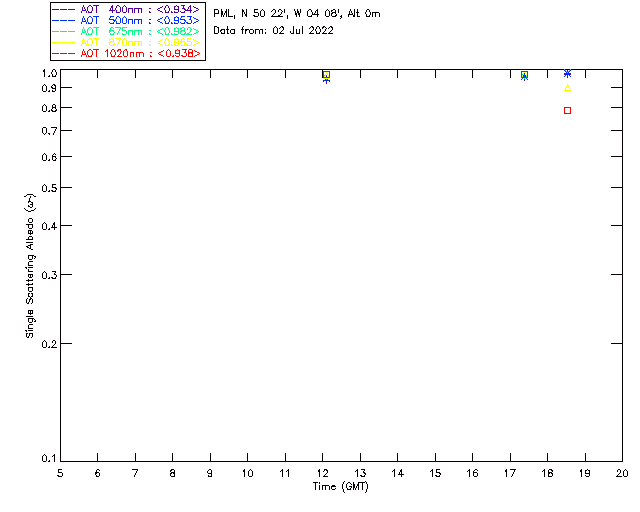The width and height of the screenshot is (640, 512).
Task: Click the red AOT 1020nm legend entry
Action: pyautogui.click(x=126, y=53)
